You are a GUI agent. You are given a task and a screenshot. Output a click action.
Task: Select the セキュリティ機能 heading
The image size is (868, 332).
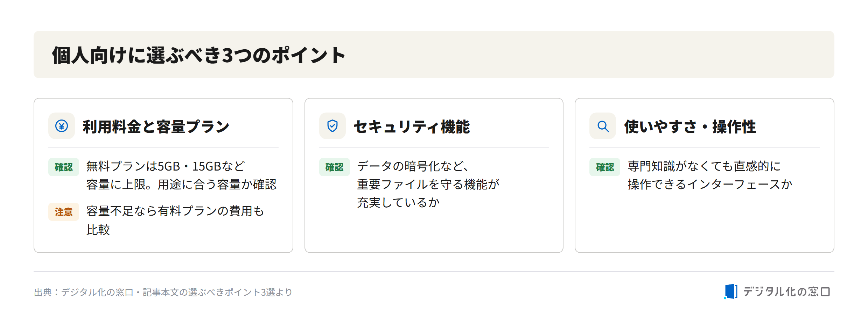pos(412,127)
